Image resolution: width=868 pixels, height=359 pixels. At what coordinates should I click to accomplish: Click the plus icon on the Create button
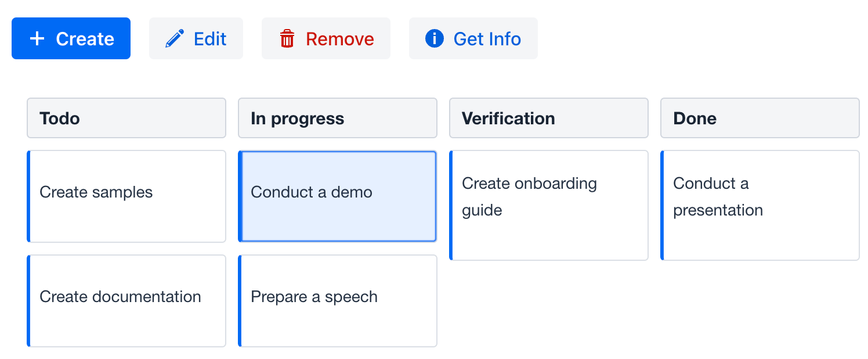[37, 38]
